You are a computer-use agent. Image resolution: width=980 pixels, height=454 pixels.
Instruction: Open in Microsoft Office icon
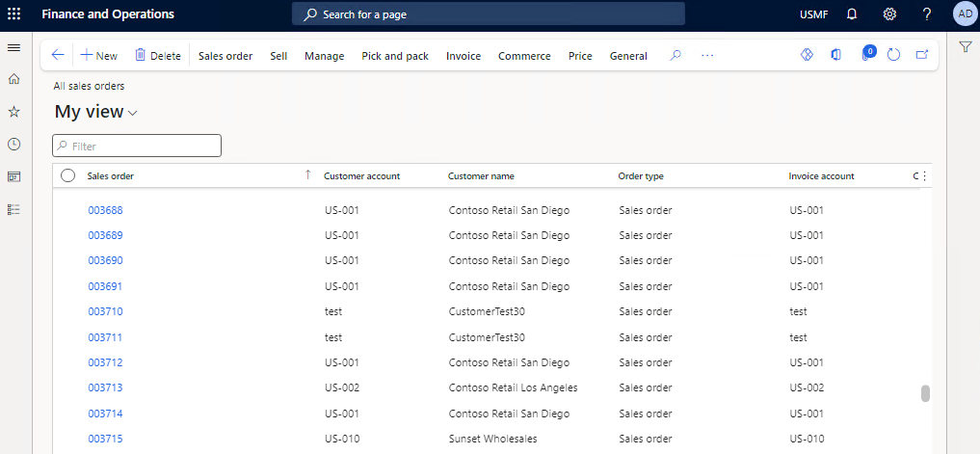point(835,55)
